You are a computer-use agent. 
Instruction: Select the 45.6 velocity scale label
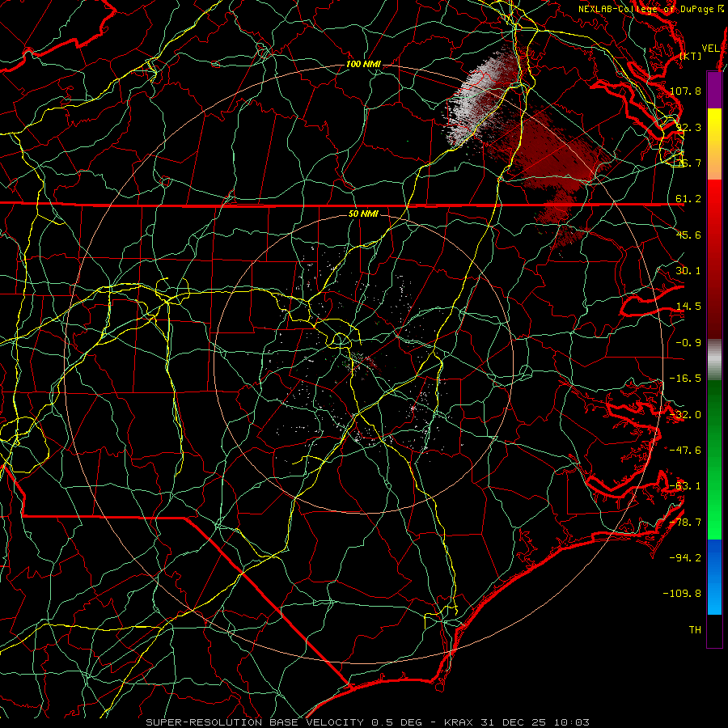point(688,235)
